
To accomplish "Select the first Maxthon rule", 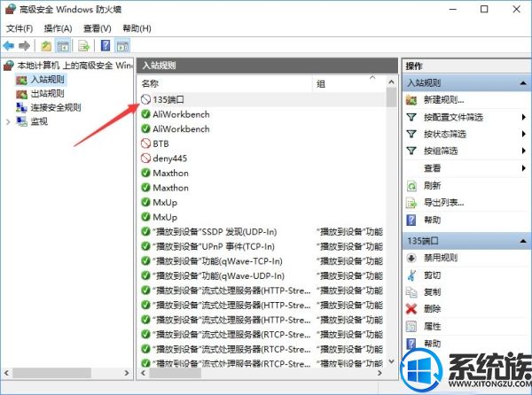I will point(262,173).
